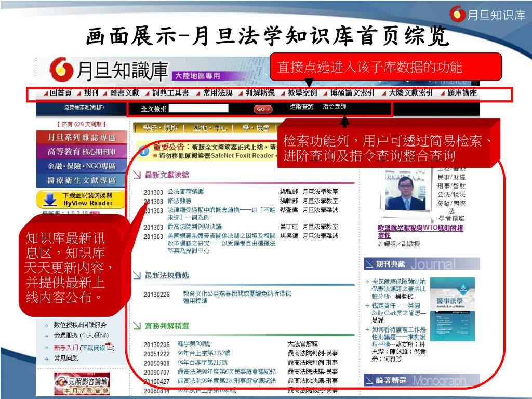Click the arrow icon beside 最新文獻連結

point(137,175)
